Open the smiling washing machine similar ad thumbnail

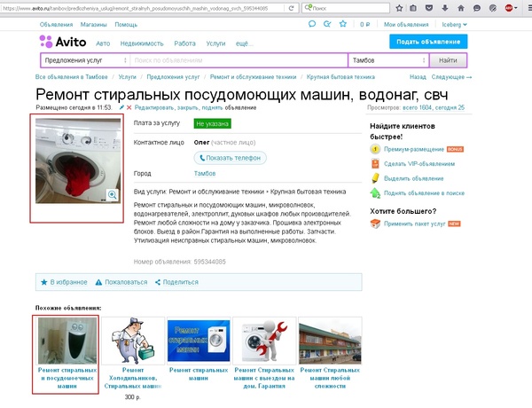[67, 341]
